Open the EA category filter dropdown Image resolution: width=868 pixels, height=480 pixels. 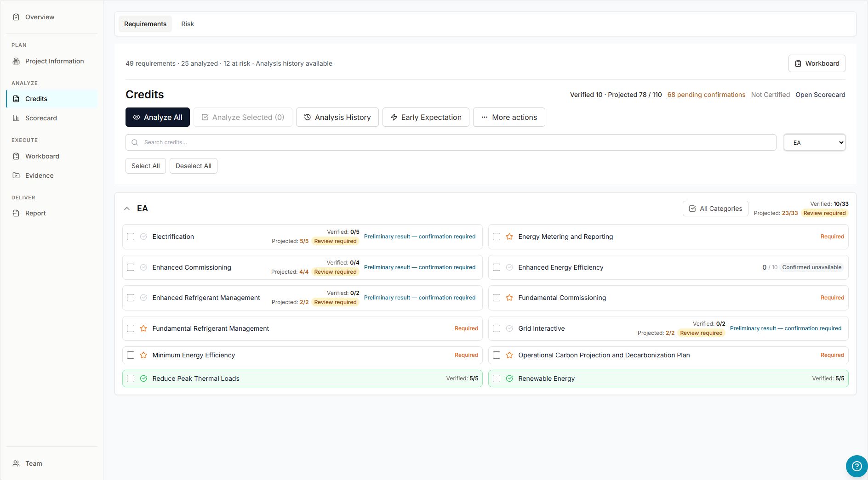pos(814,142)
